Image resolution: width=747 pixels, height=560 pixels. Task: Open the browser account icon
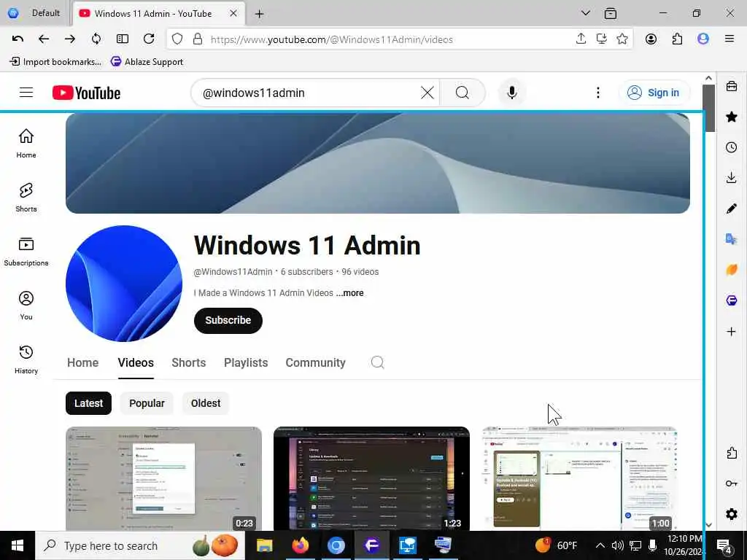pos(651,39)
